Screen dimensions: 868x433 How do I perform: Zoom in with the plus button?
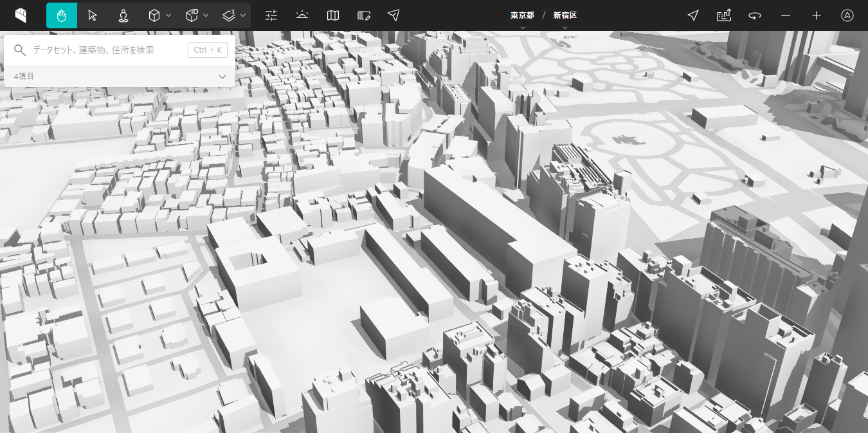(x=817, y=15)
